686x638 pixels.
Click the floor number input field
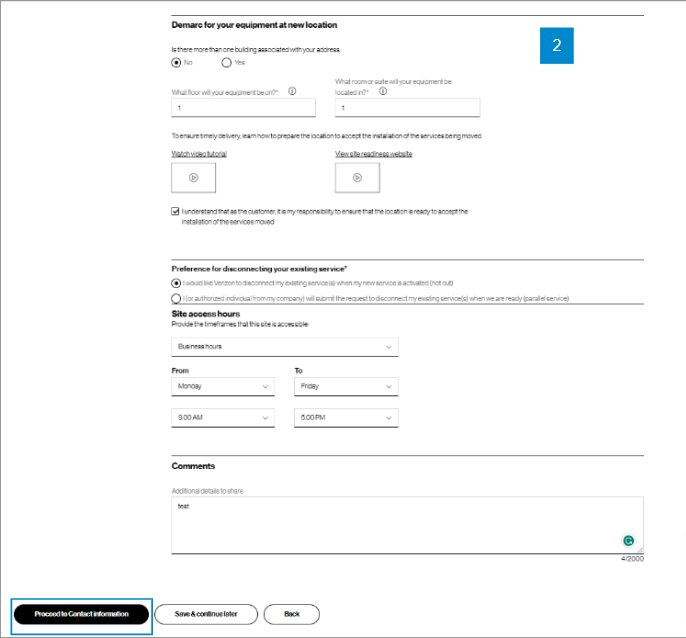243,108
